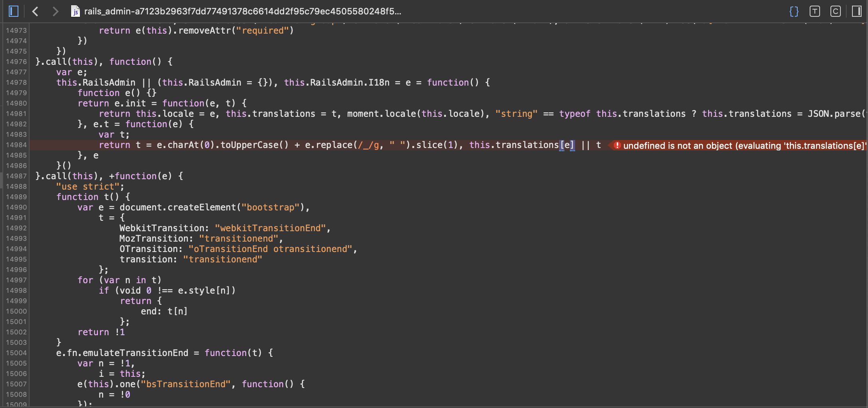The height and width of the screenshot is (408, 868).
Task: Click the JS file type icon
Action: pyautogui.click(x=75, y=12)
